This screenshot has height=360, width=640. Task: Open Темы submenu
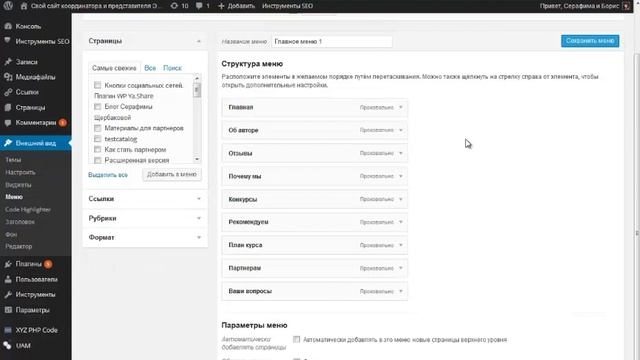point(13,160)
